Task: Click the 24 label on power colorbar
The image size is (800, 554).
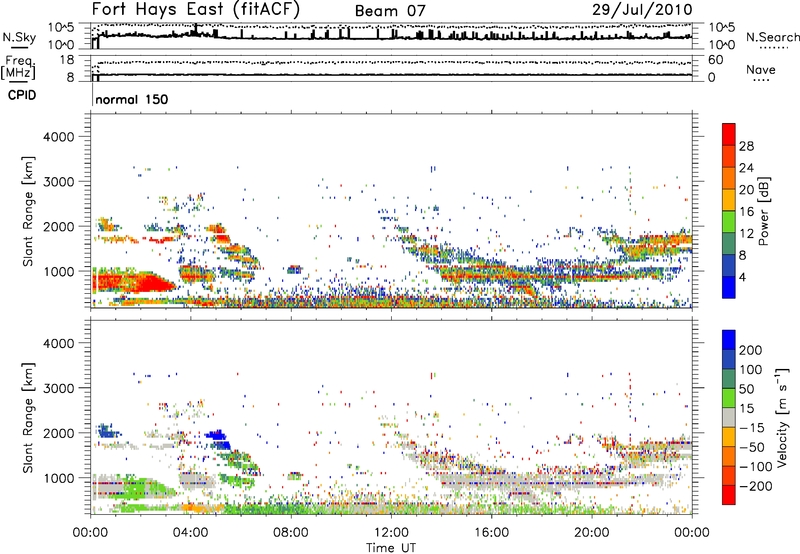Action: [746, 168]
